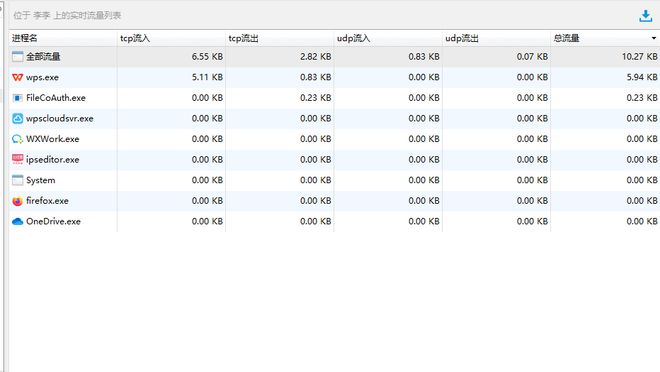The width and height of the screenshot is (660, 372).
Task: Click the download export icon
Action: [645, 16]
